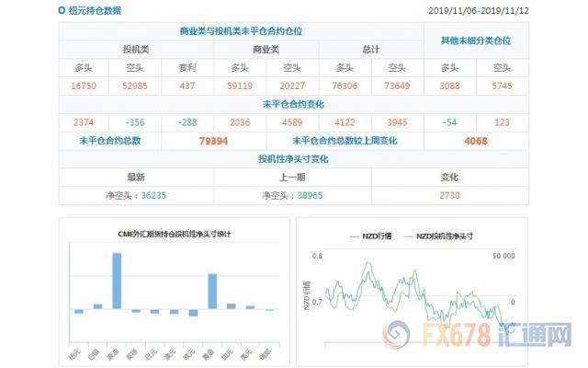Image resolution: width=588 pixels, height=368 pixels.
Task: Click the 0.7 left axis label
Action: 317,302
